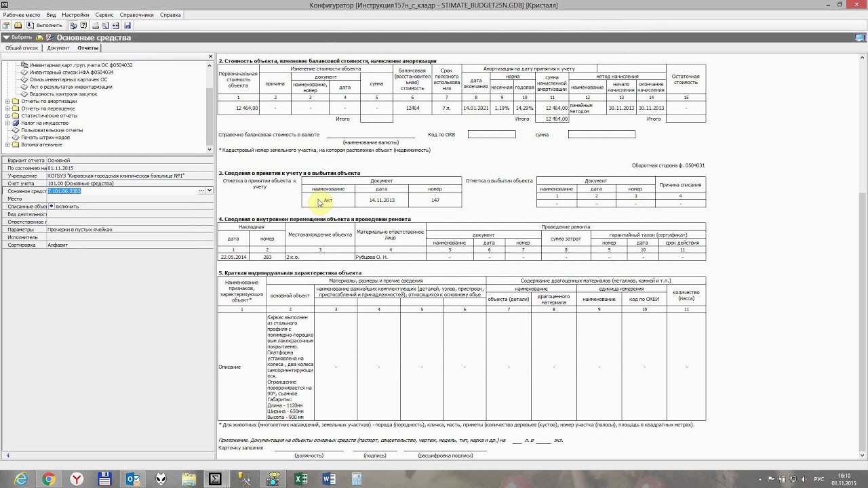868x488 pixels.
Task: Select Акт о результатах инвентаризации report
Action: 71,87
